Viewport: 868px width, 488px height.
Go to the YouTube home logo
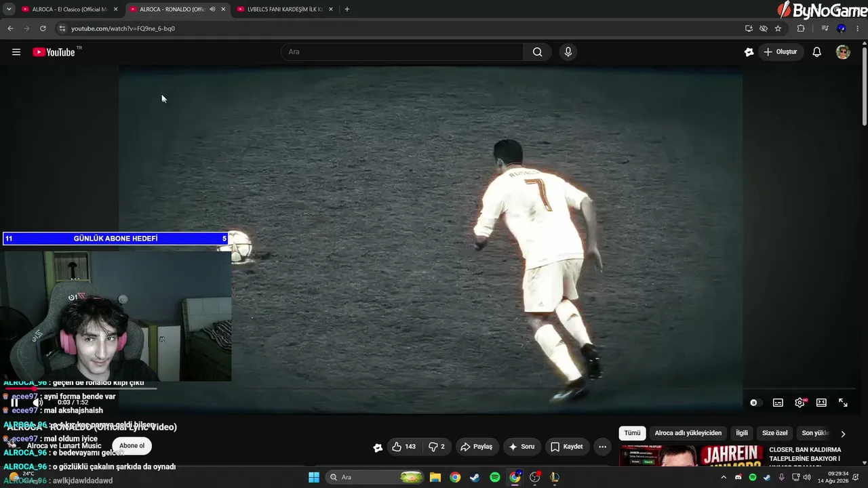click(x=54, y=52)
